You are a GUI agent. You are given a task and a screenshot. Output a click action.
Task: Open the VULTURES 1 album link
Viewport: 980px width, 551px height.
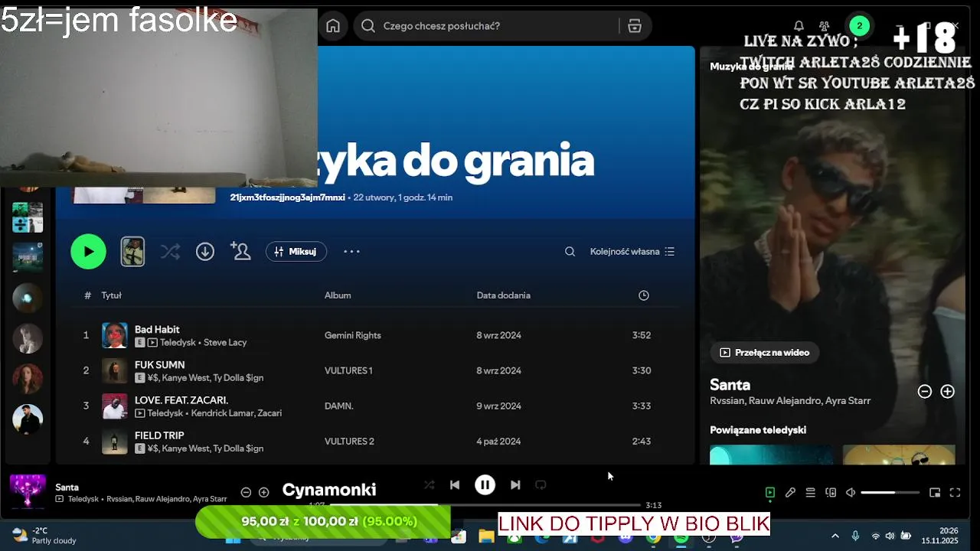[x=348, y=370]
